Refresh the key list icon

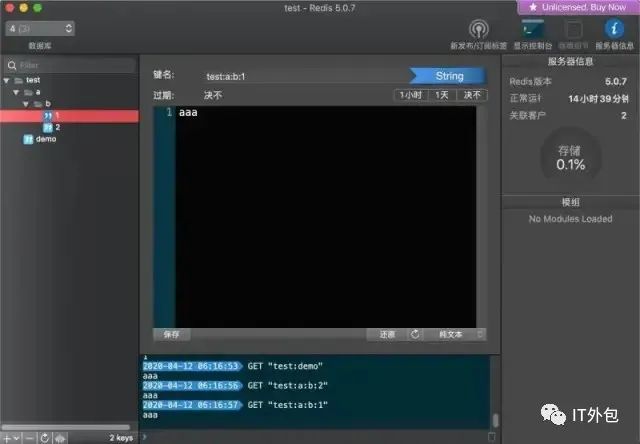pyautogui.click(x=44, y=438)
